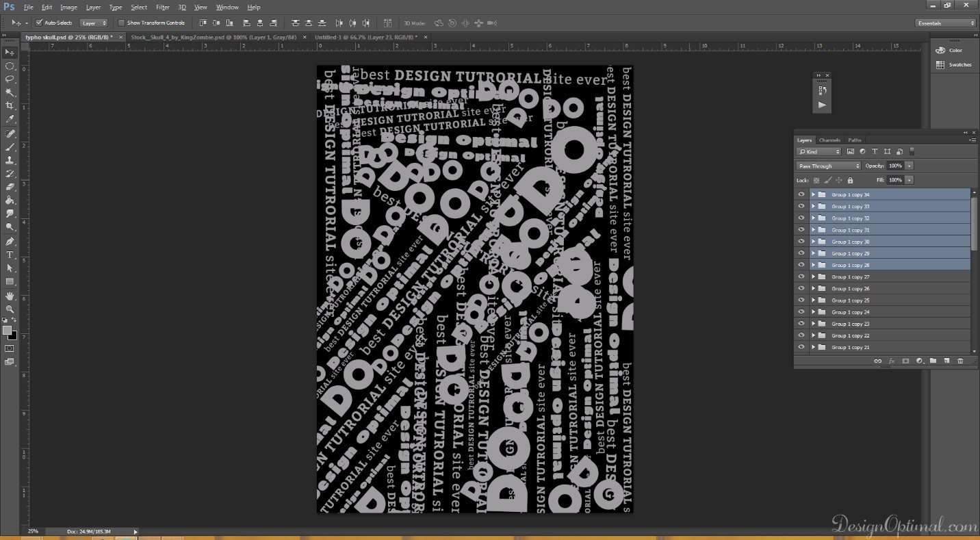Toggle visibility of Group 1 copy 21

[801, 347]
